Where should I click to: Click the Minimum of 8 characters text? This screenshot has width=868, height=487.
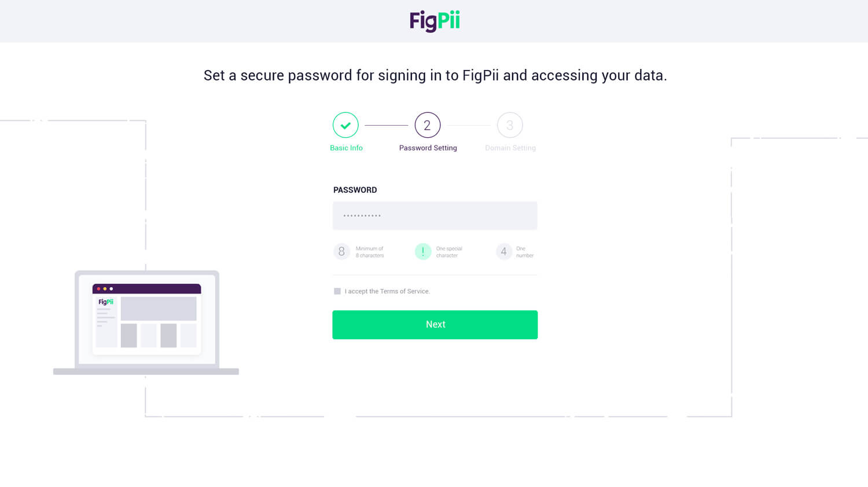(x=370, y=252)
